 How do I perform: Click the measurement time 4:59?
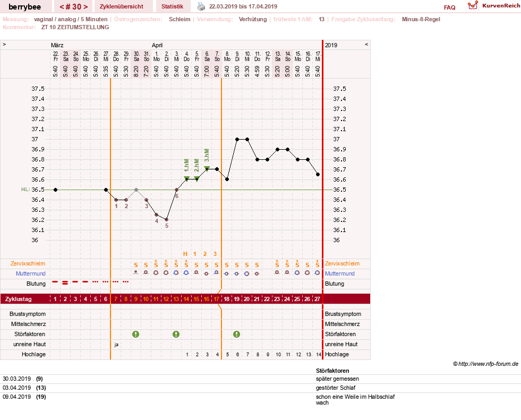(x=257, y=71)
